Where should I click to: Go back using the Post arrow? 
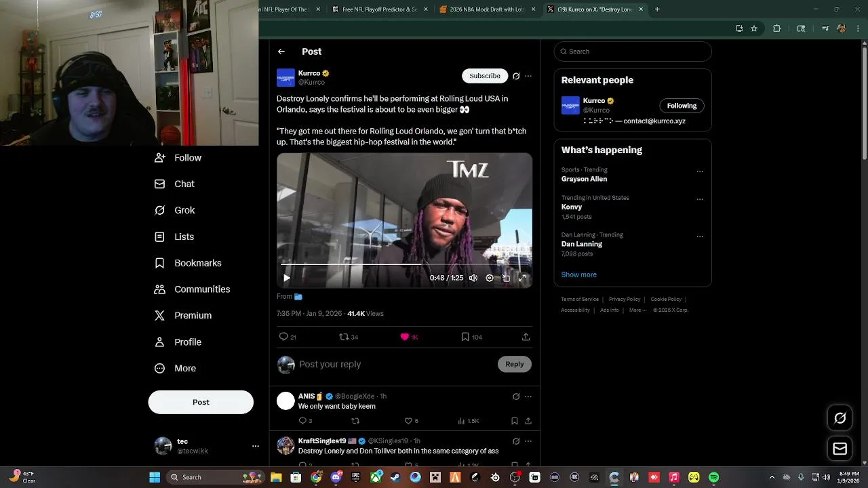(x=281, y=52)
